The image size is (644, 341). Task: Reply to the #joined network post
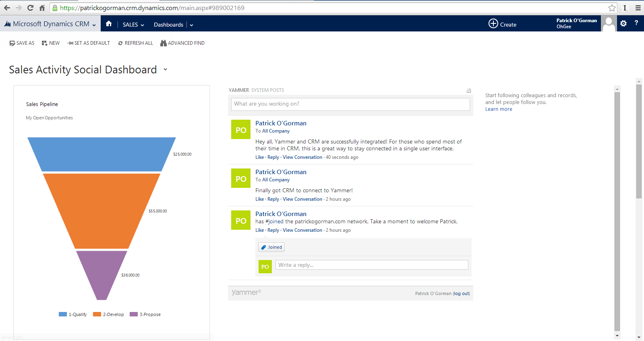coord(273,230)
